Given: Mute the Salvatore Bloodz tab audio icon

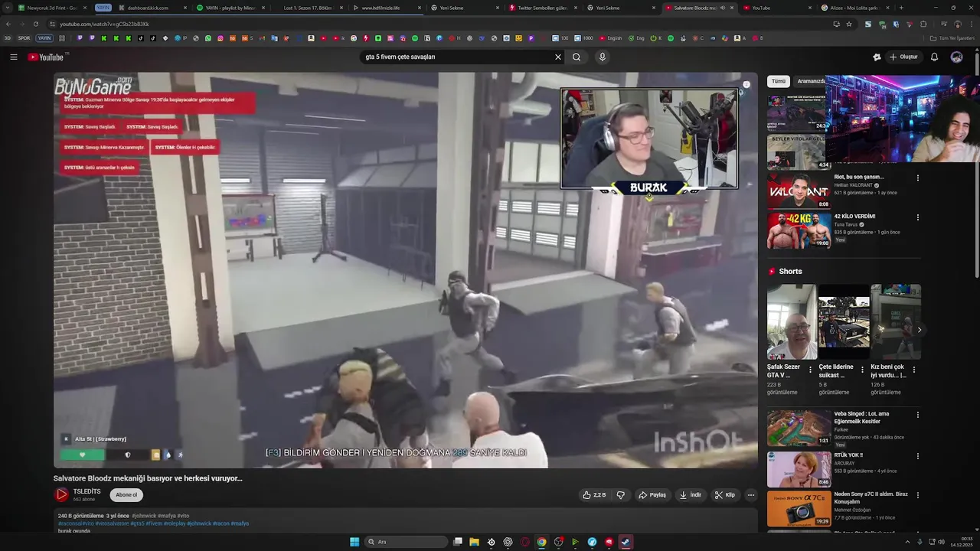Looking at the screenshot, I should (x=723, y=8).
